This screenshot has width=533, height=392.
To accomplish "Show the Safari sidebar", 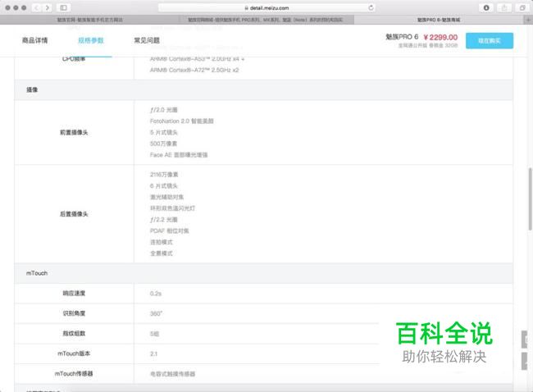I will (x=64, y=7).
